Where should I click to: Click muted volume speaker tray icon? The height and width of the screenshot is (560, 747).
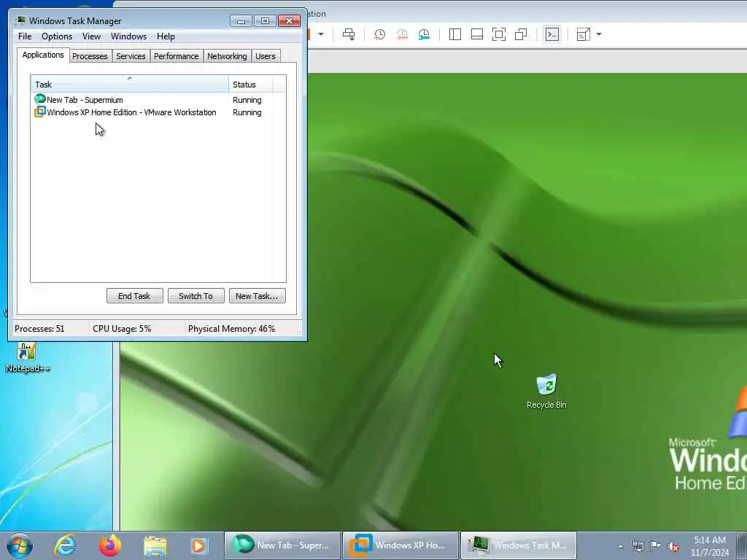click(x=673, y=546)
